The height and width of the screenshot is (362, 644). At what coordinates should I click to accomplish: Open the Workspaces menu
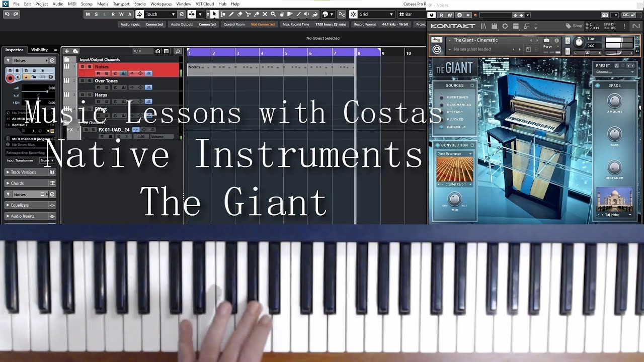point(161,4)
